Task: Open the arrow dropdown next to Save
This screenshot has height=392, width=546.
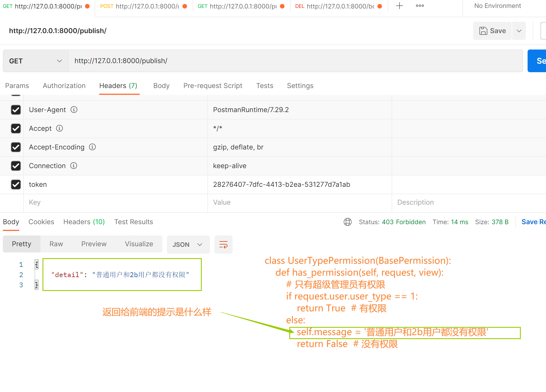Action: coord(519,31)
